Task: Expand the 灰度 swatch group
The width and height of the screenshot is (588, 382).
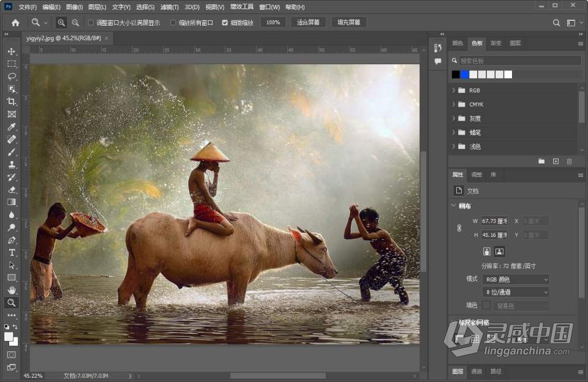Action: [453, 119]
